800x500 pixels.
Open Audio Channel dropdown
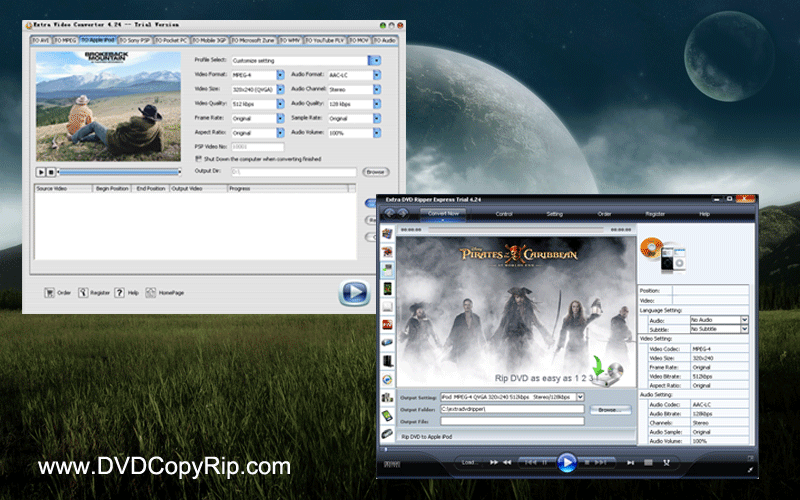pos(377,89)
